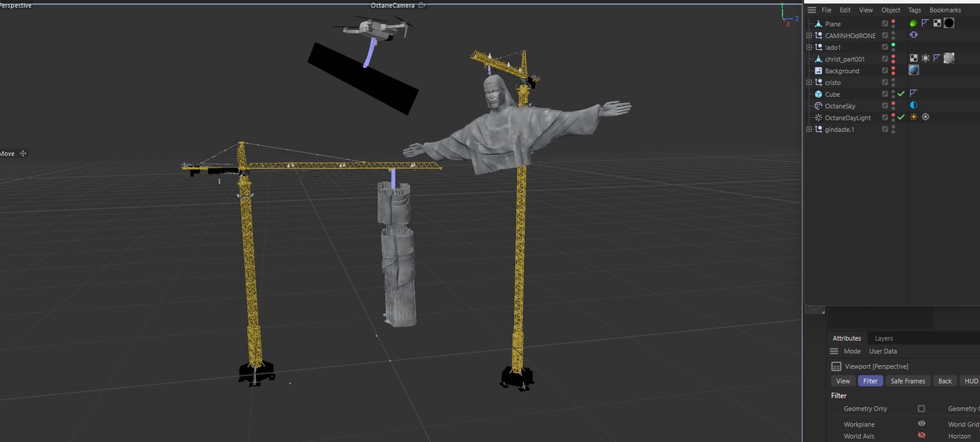Open the Edit menu in Object Manager
The image size is (980, 442).
(x=845, y=10)
